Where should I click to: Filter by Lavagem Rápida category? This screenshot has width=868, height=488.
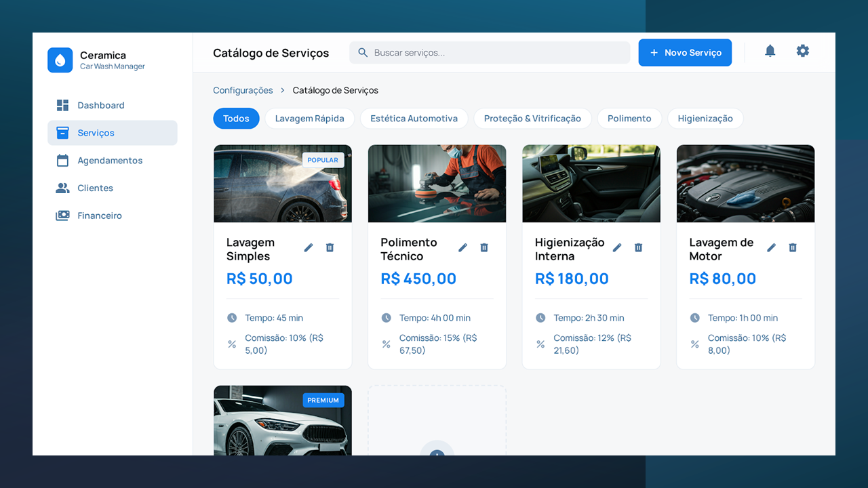pos(309,119)
